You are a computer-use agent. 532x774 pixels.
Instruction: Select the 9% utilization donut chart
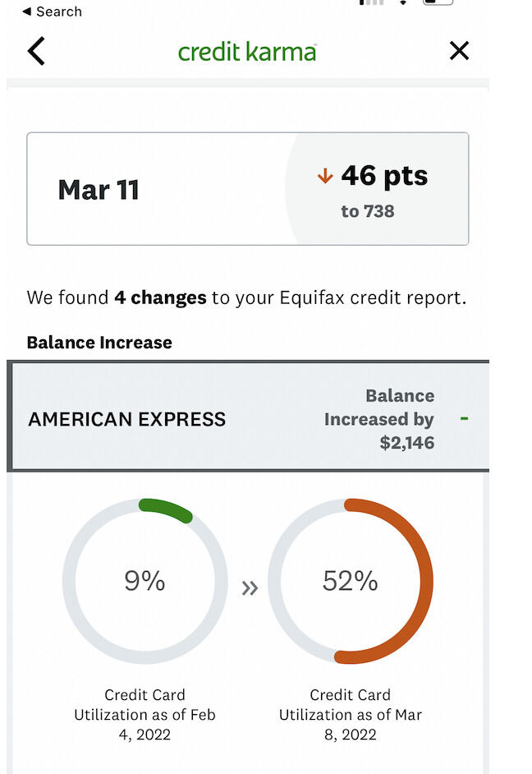[x=144, y=582]
